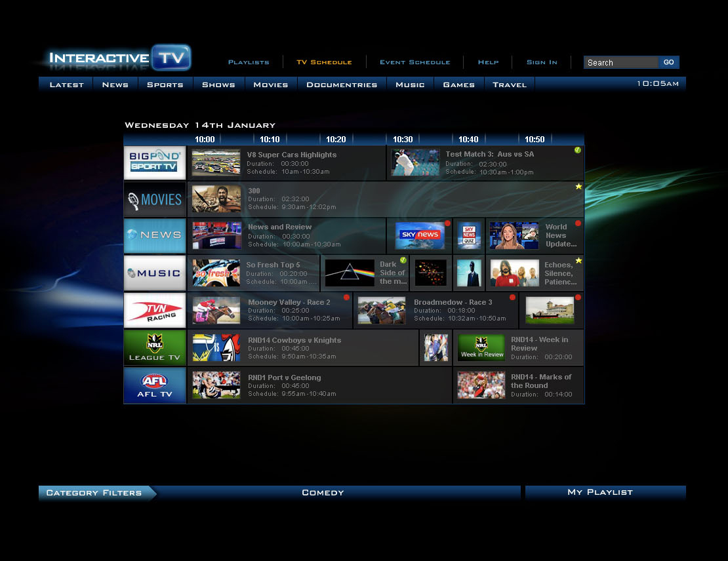Screen dimensions: 728x561
Task: Select the BIGPOND Sport TV channel logo
Action: pyautogui.click(x=154, y=162)
